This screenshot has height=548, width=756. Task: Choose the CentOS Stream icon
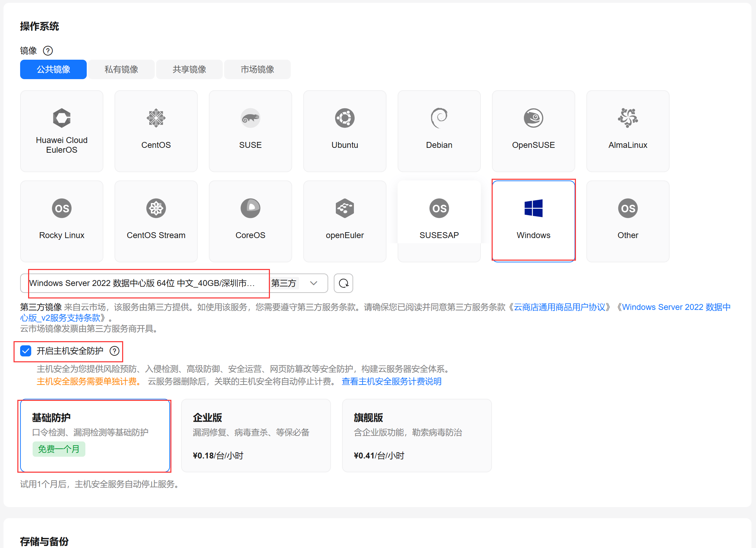pyautogui.click(x=156, y=208)
